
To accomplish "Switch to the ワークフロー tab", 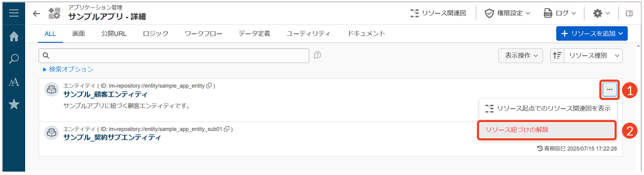I will [x=203, y=33].
